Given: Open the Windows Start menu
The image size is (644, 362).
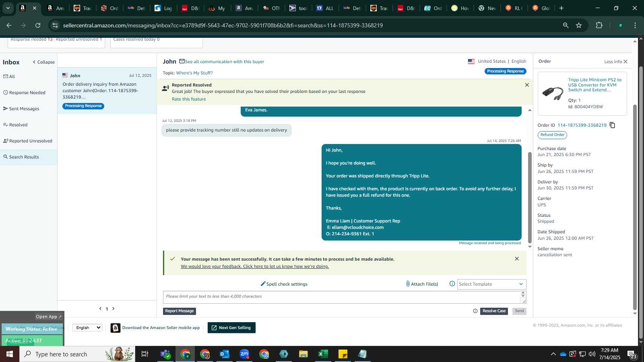Looking at the screenshot, I should [x=10, y=354].
